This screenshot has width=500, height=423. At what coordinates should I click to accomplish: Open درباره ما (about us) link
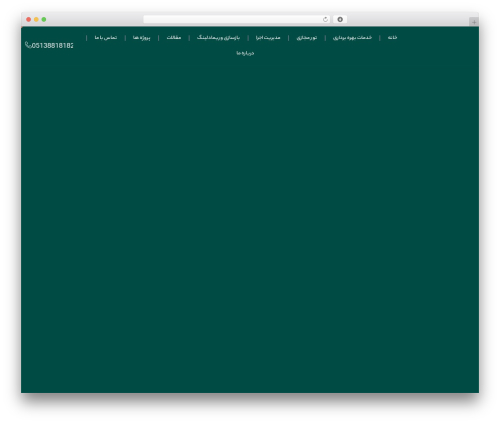point(245,53)
